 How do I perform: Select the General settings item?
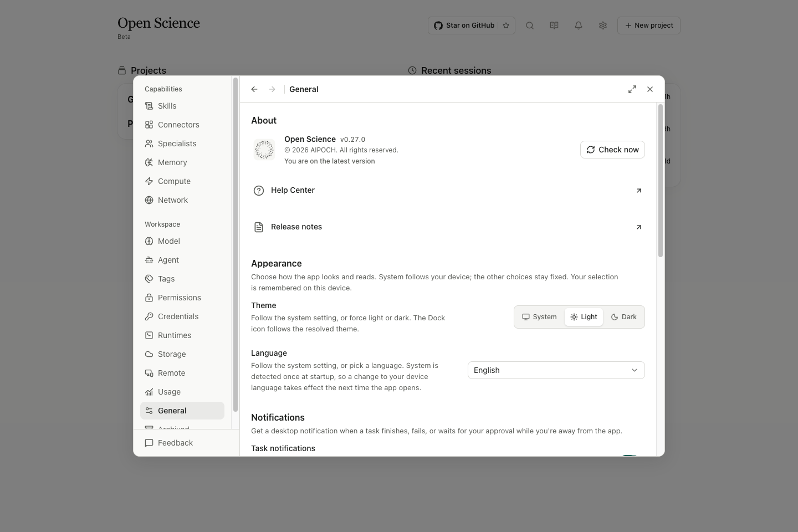click(x=182, y=411)
